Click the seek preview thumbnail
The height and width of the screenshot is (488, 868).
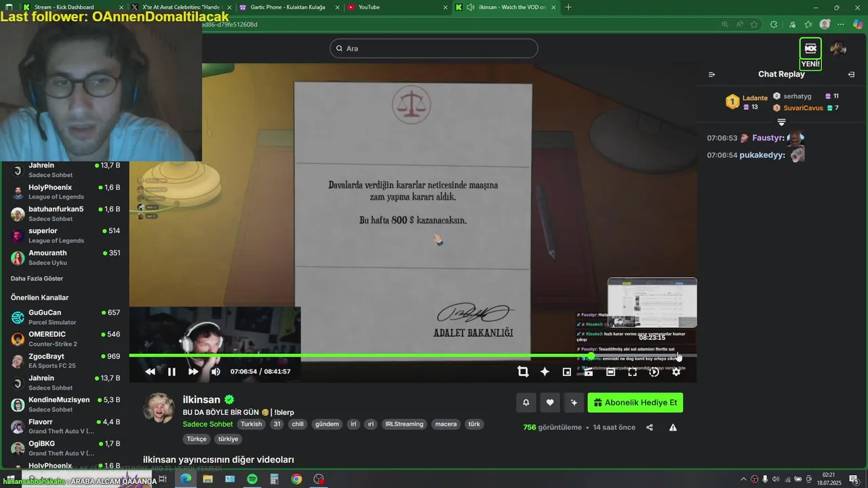pyautogui.click(x=652, y=302)
